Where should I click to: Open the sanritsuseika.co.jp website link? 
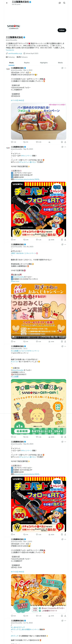pos(15,53)
